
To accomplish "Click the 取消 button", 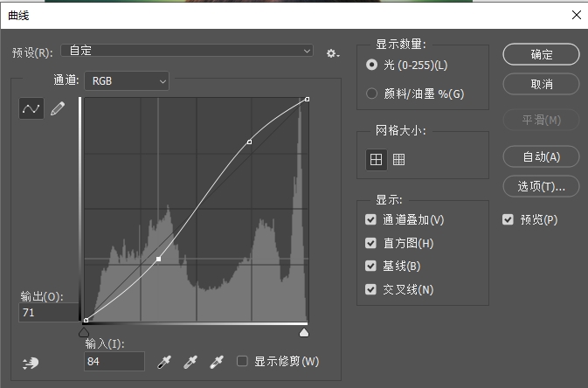I will (541, 84).
